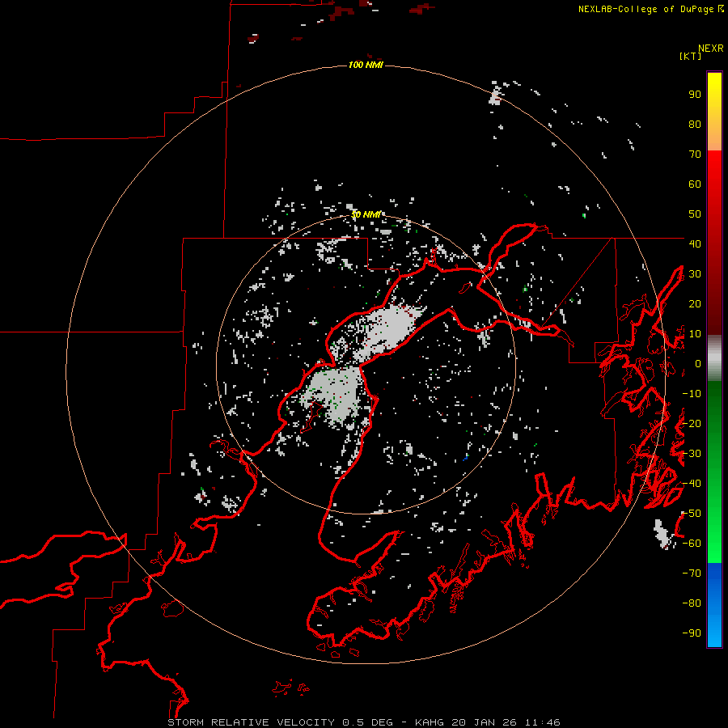This screenshot has width=728, height=728.
Task: Click the 50 NMI range ring label
Action: pos(366,214)
